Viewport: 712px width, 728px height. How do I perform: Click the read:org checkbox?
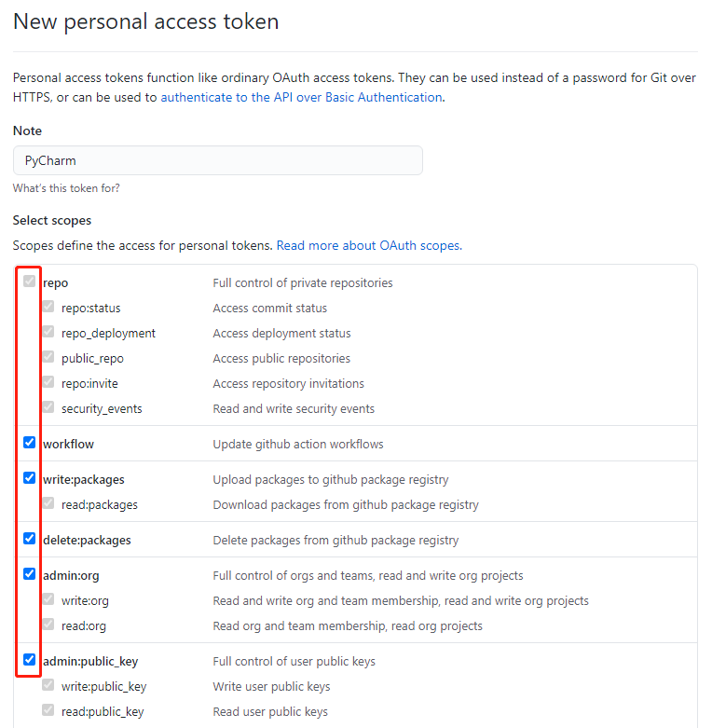point(48,625)
